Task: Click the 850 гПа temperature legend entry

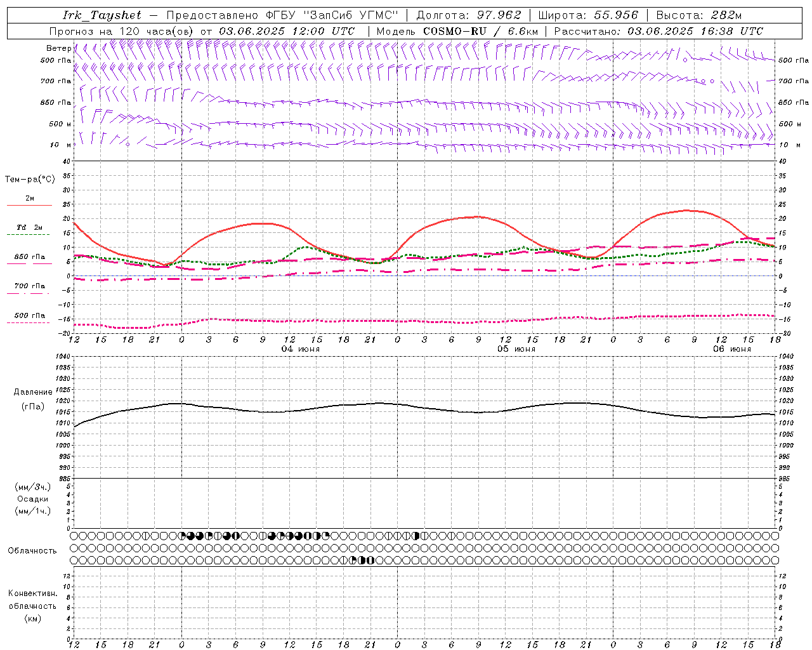Action: pos(30,257)
